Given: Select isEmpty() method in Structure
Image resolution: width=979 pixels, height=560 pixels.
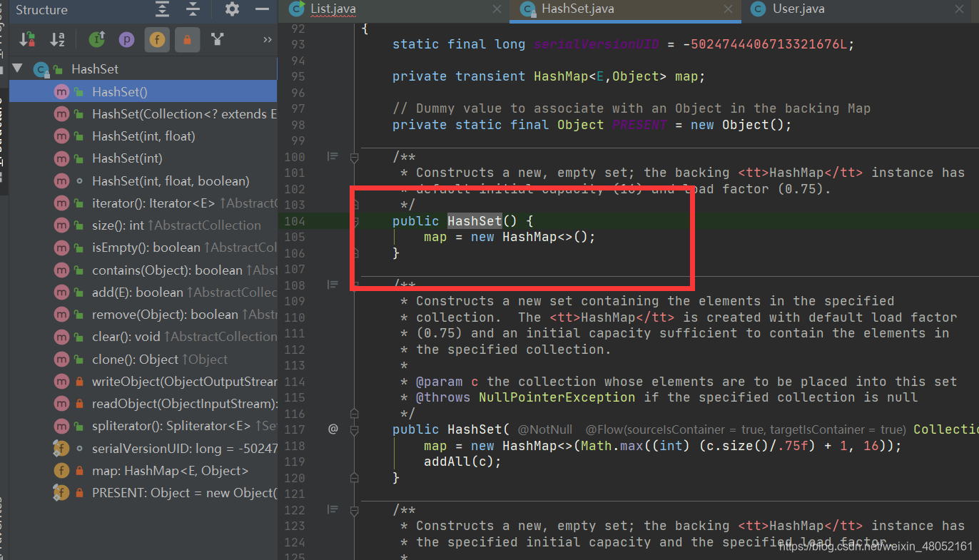Looking at the screenshot, I should (143, 248).
